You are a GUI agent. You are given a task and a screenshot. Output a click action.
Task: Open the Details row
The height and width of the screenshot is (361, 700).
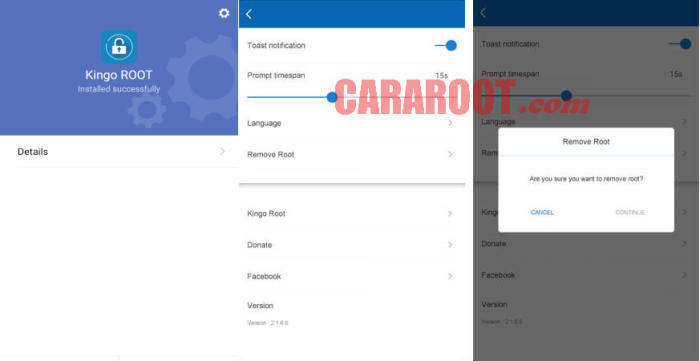coord(119,152)
